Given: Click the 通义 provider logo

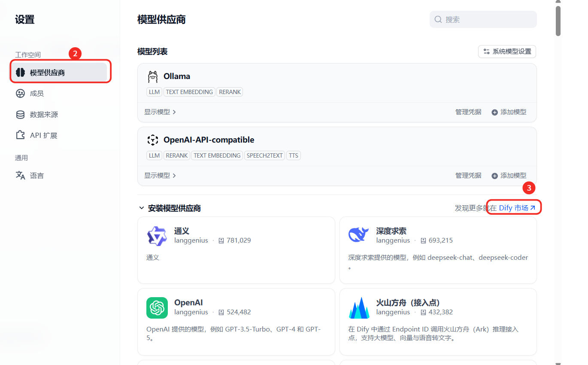Looking at the screenshot, I should click(x=157, y=236).
